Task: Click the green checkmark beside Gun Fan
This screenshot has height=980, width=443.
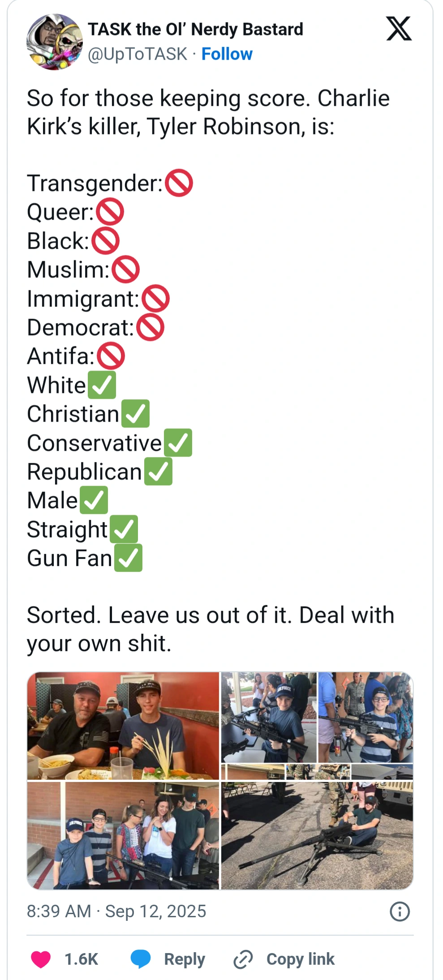Action: point(129,558)
